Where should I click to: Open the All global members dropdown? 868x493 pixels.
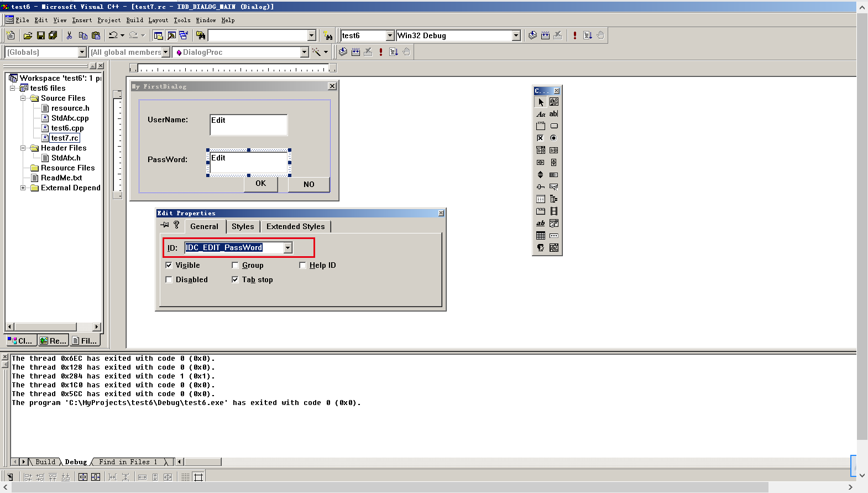pos(165,52)
